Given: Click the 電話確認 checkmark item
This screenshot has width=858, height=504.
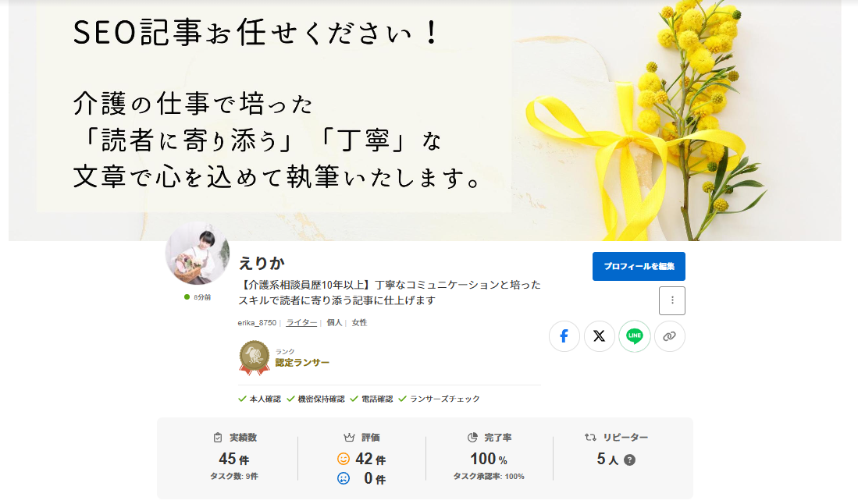Looking at the screenshot, I should coord(372,399).
